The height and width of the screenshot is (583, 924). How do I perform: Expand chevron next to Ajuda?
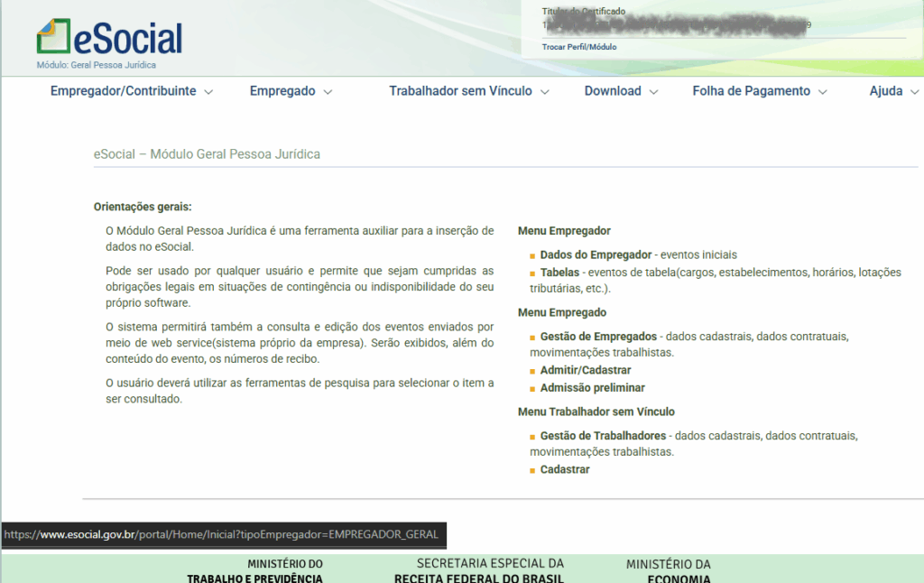915,92
